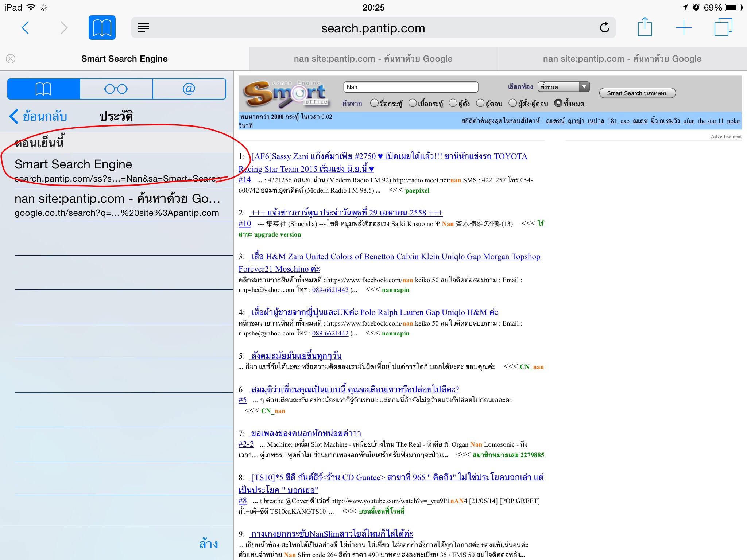The width and height of the screenshot is (747, 560).
Task: Tap the Safari forward arrow
Action: (64, 28)
